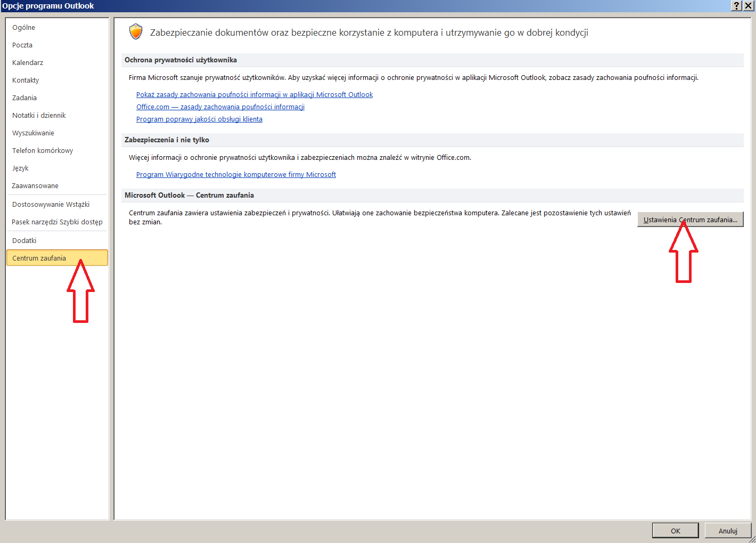
Task: Close the Opcje programu Outlook dialog
Action: (x=749, y=5)
